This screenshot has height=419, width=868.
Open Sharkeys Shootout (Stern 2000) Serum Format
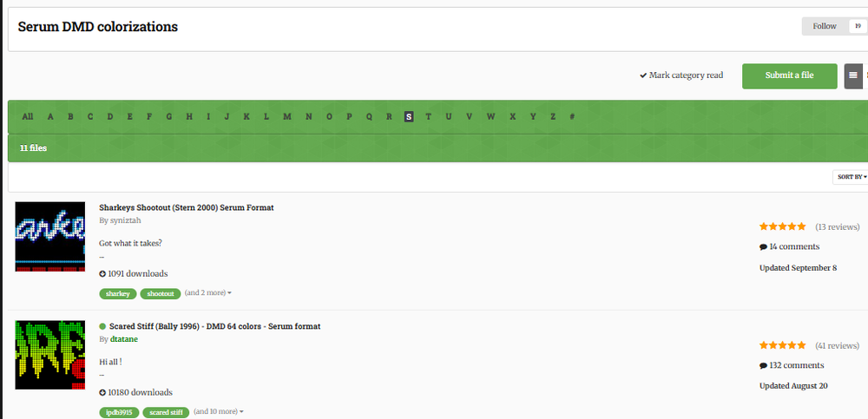point(187,207)
